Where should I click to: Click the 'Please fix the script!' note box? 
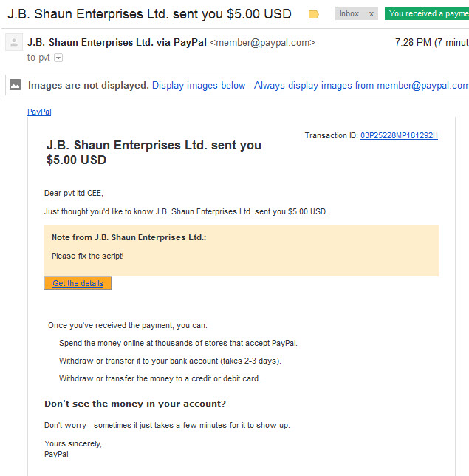[x=242, y=251]
